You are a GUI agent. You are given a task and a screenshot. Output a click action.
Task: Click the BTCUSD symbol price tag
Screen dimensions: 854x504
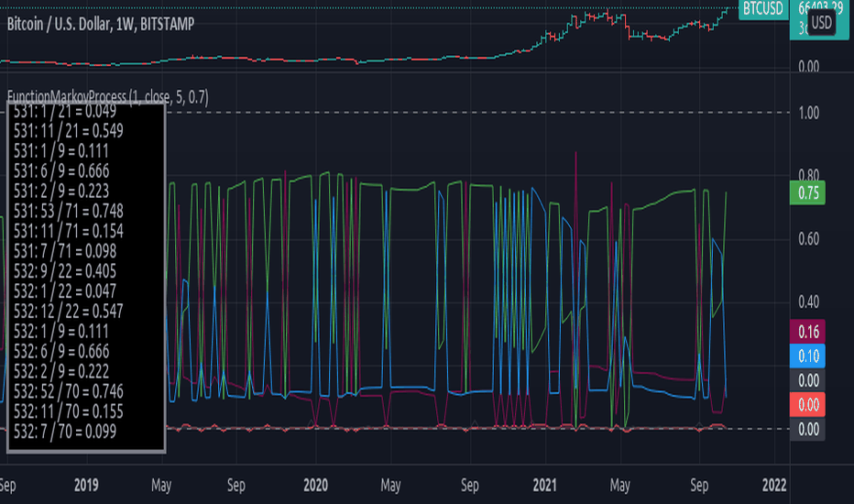click(763, 9)
